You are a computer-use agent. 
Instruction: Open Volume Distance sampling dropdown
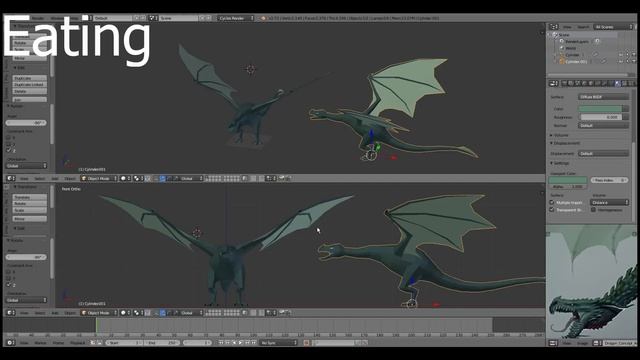(x=609, y=202)
